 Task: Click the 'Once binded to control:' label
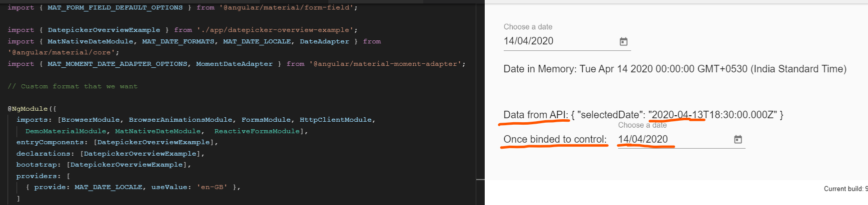click(x=555, y=139)
